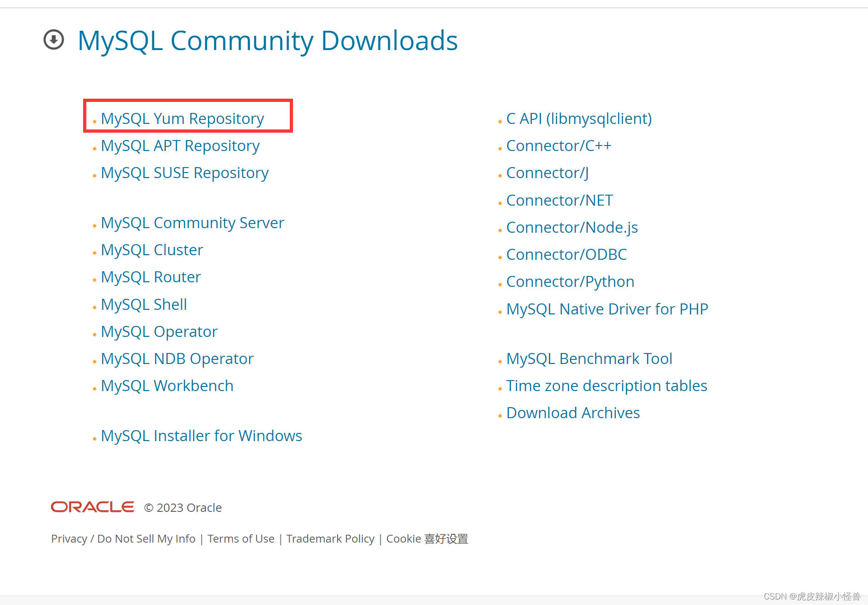Open Privacy / Do Not Sell My Info
The height and width of the screenshot is (605, 868).
pos(123,538)
